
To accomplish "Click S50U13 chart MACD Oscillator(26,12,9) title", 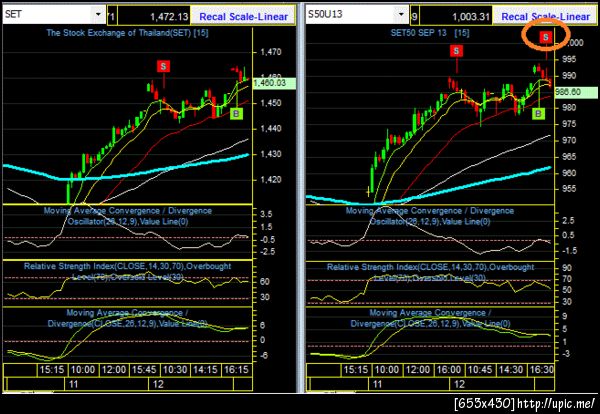I will (430, 216).
